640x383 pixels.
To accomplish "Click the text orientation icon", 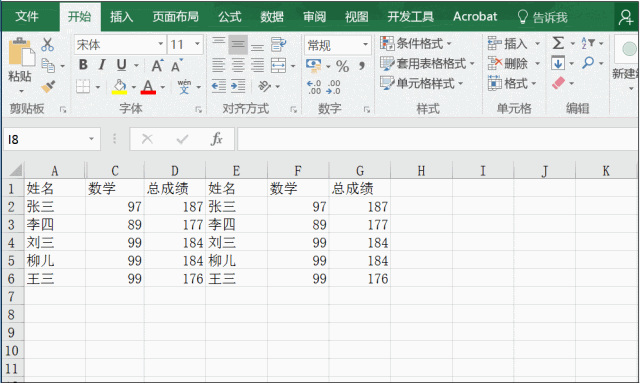I will coord(265,86).
